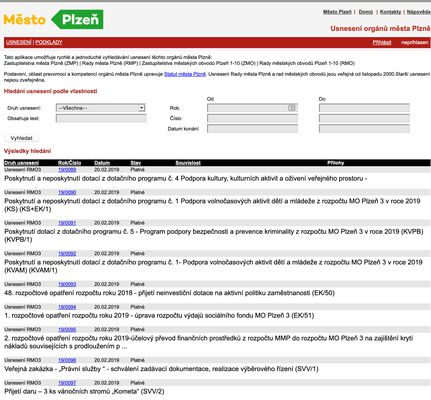Open the USNESENÍ menu item
The image size is (431, 400).
(x=19, y=42)
